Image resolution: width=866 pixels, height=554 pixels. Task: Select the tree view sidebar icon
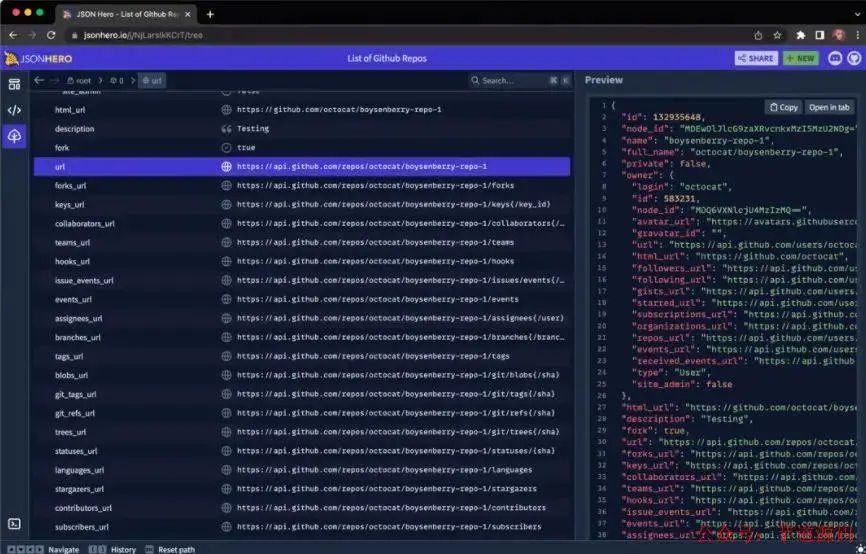(14, 135)
